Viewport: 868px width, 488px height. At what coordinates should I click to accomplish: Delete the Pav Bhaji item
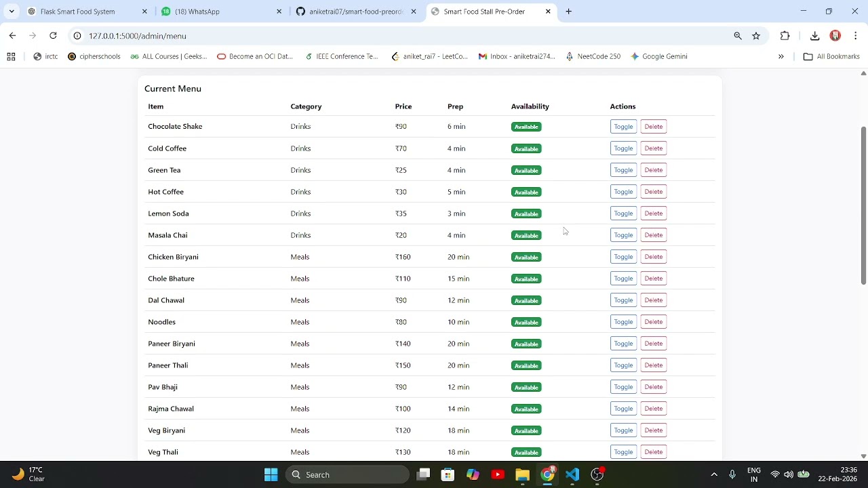654,387
